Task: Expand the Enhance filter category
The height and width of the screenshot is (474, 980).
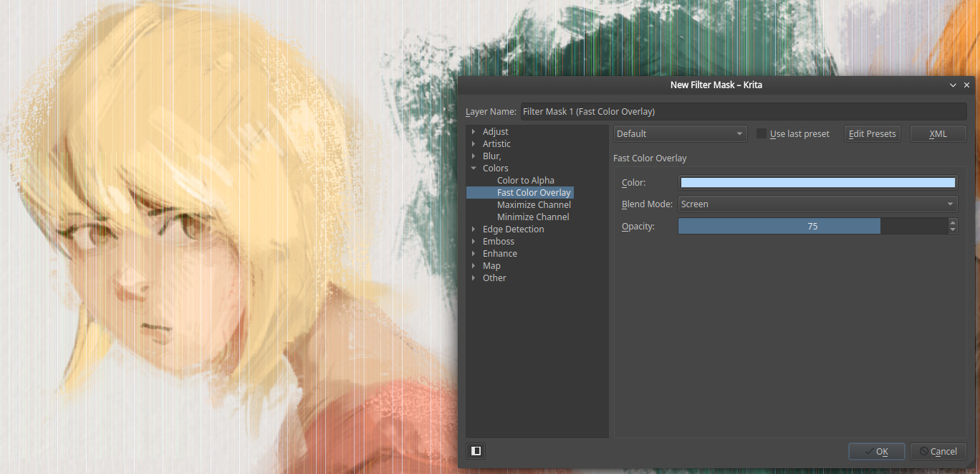Action: click(x=474, y=254)
